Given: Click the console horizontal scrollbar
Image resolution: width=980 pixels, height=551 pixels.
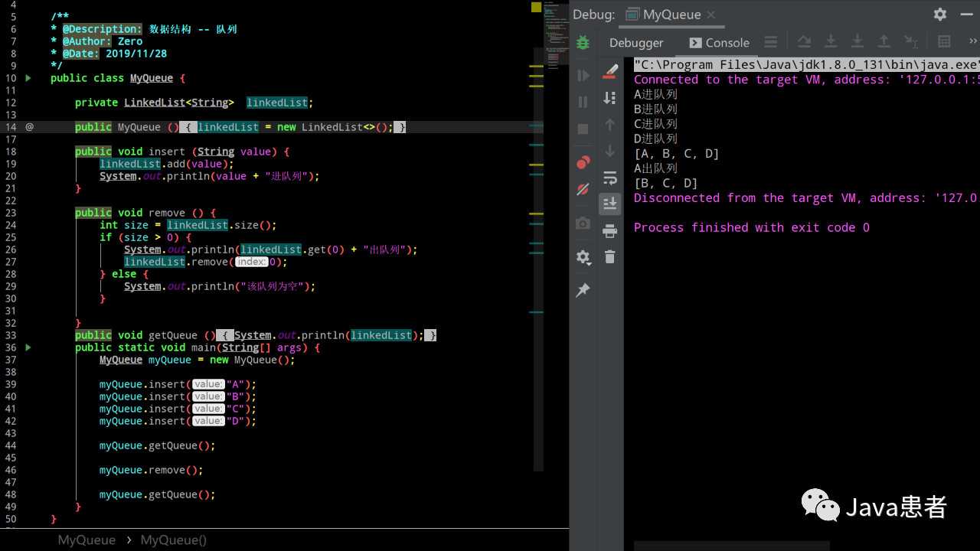Looking at the screenshot, I should click(731, 546).
